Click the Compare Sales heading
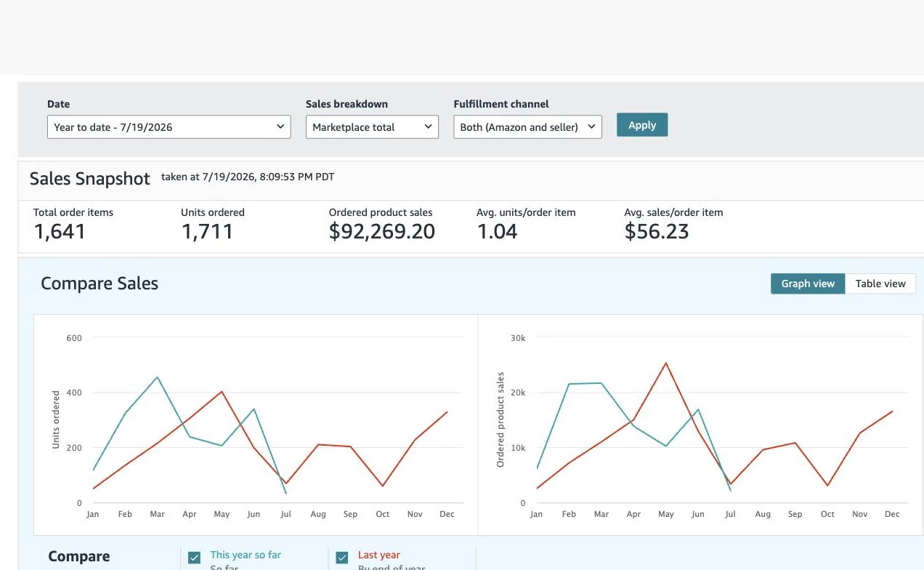The image size is (924, 570). tap(100, 284)
